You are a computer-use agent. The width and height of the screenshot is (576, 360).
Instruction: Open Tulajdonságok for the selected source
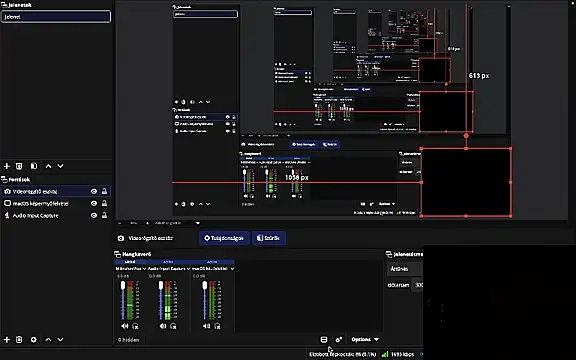pos(224,238)
